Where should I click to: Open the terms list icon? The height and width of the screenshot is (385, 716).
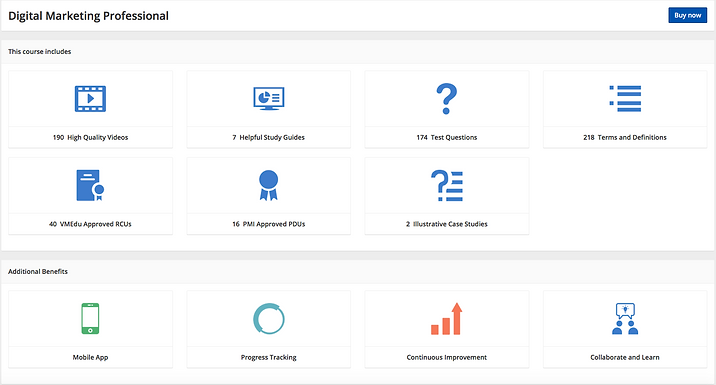coord(625,99)
